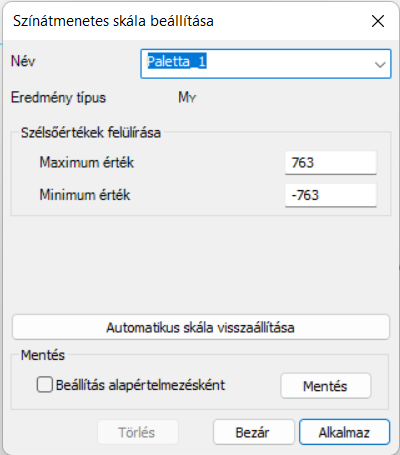Click the Maximum érték field showing 763
The image size is (400, 455).
click(331, 163)
